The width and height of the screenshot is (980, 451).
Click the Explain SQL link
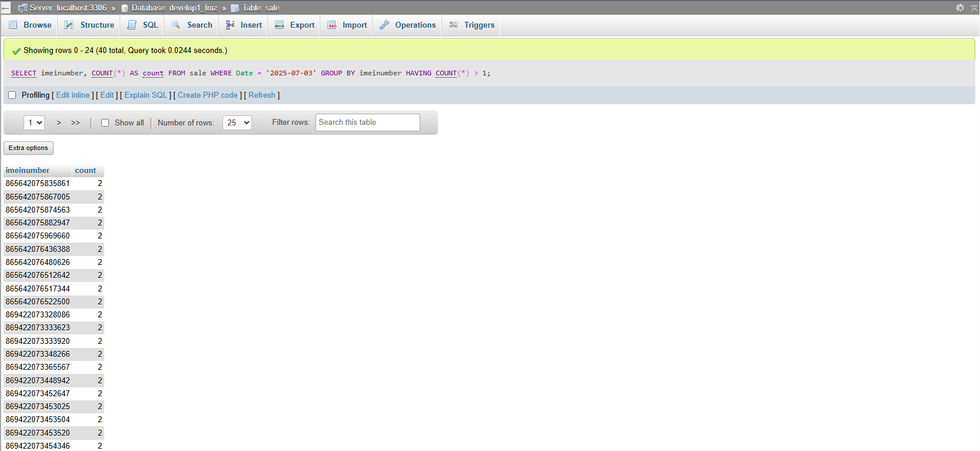click(x=146, y=95)
